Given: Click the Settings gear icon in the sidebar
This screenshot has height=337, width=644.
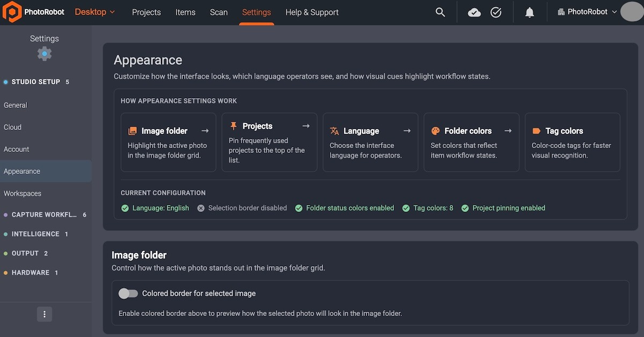Looking at the screenshot, I should 45,54.
